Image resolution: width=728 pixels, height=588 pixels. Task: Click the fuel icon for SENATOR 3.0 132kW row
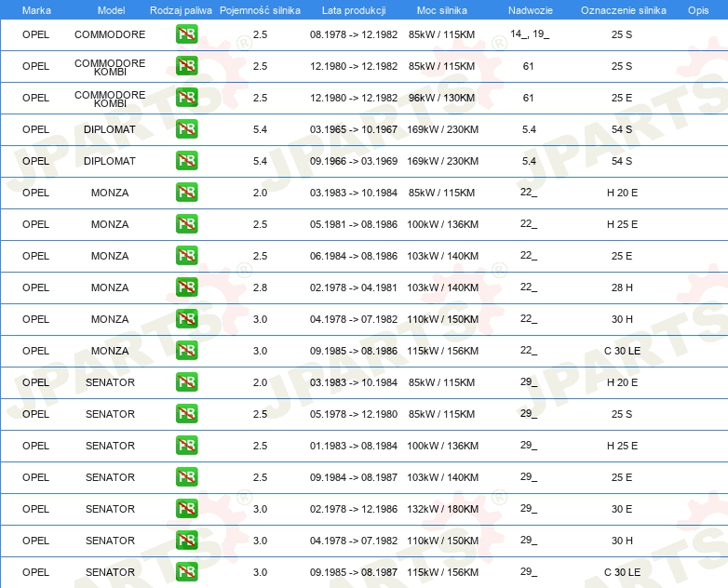pyautogui.click(x=186, y=508)
